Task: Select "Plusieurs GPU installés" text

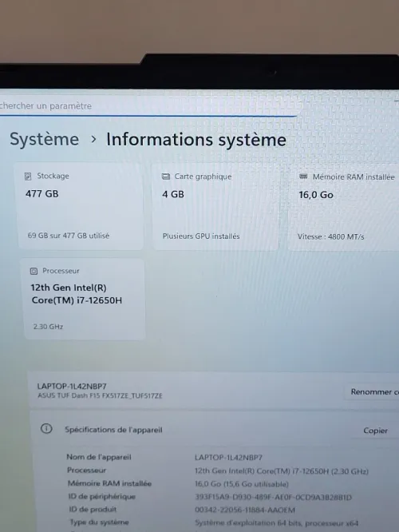Action: 201,236
